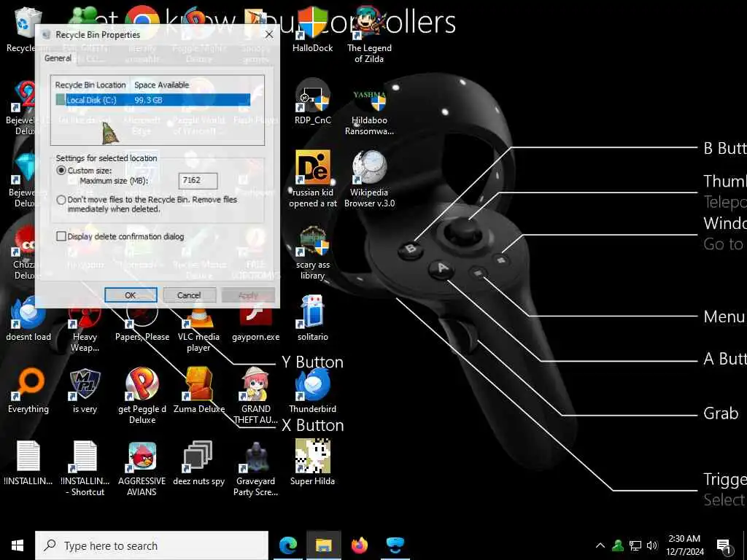Screen dimensions: 747x560
Task: Close the Recycle Bin Properties dialog
Action: point(269,34)
